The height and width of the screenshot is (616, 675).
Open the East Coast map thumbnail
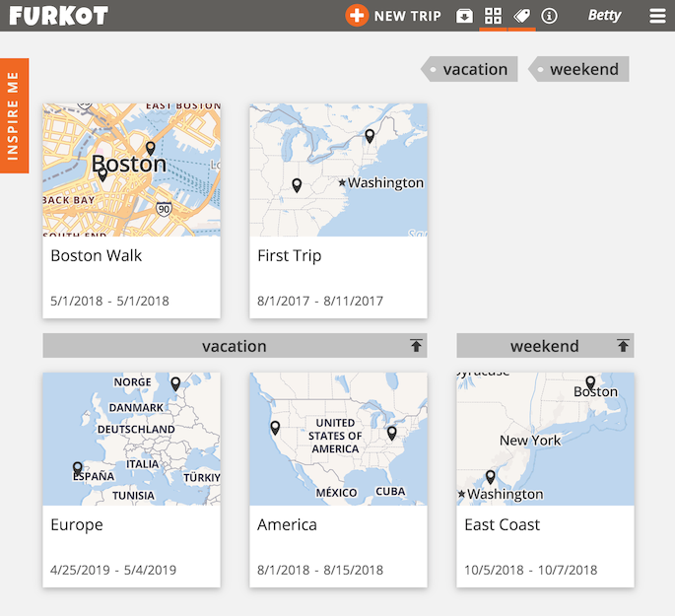[x=546, y=439]
